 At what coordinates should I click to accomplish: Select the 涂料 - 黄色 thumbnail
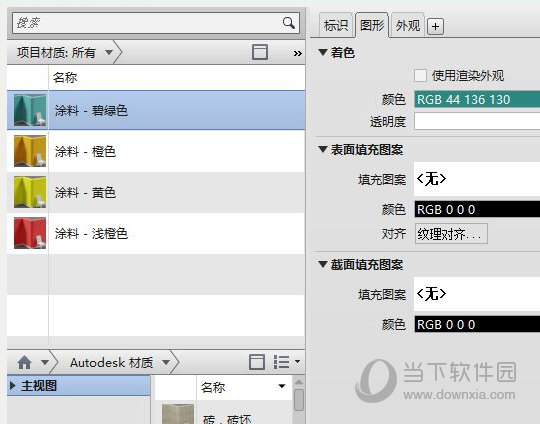tap(30, 192)
